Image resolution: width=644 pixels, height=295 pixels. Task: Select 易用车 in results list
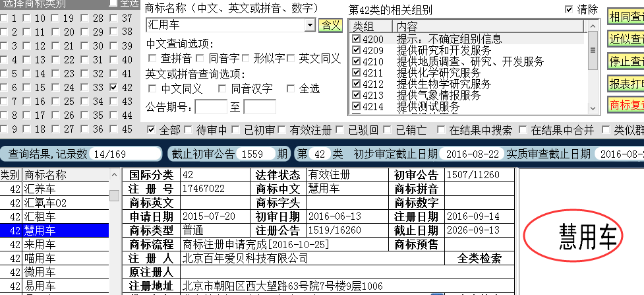(54, 286)
